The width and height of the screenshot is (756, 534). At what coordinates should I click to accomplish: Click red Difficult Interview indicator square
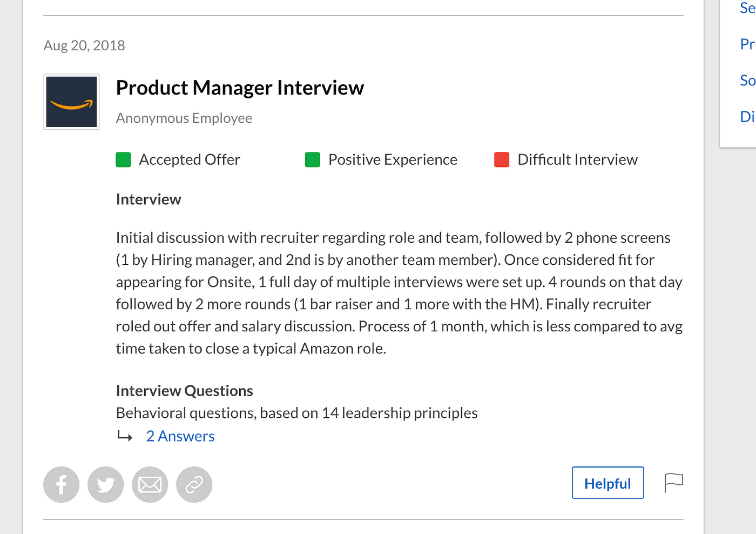coord(502,160)
